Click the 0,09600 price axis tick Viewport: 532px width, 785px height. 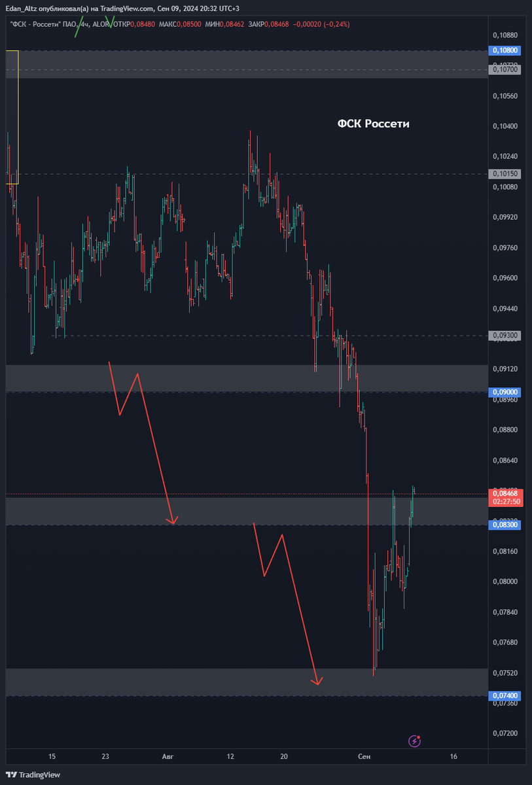pos(505,278)
